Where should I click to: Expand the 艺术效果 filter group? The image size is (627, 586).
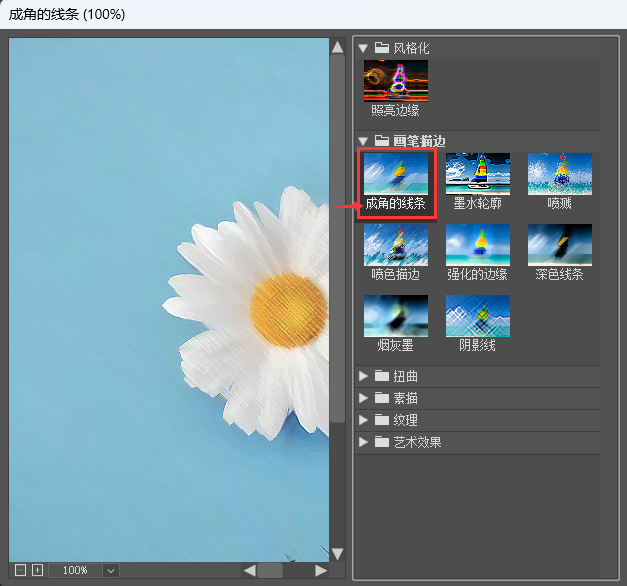[364, 442]
